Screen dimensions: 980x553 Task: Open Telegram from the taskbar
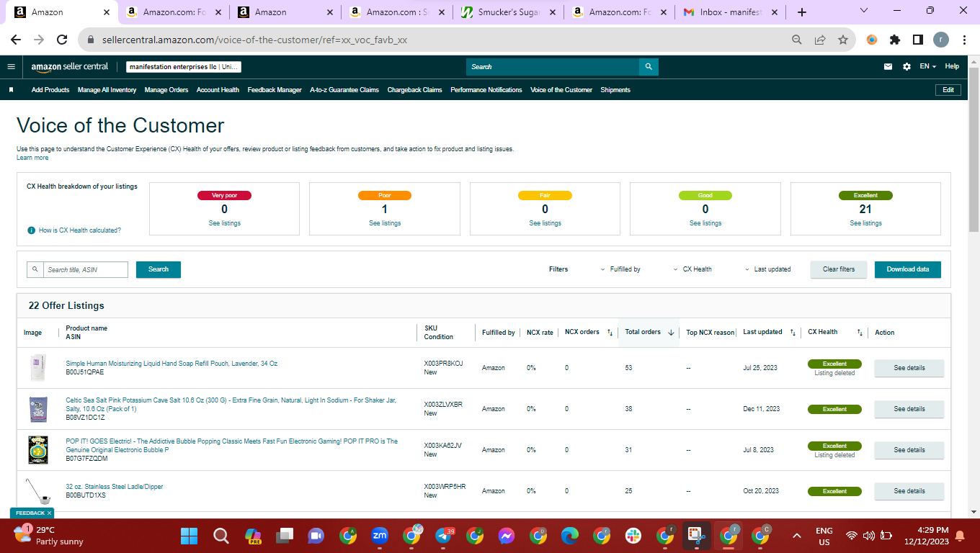pos(444,536)
